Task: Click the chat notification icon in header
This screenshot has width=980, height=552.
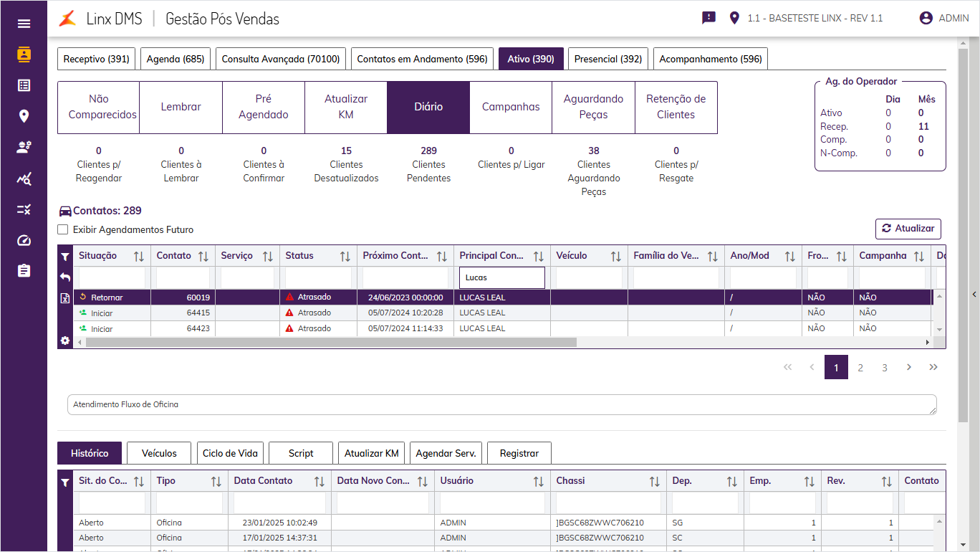Action: (x=708, y=18)
